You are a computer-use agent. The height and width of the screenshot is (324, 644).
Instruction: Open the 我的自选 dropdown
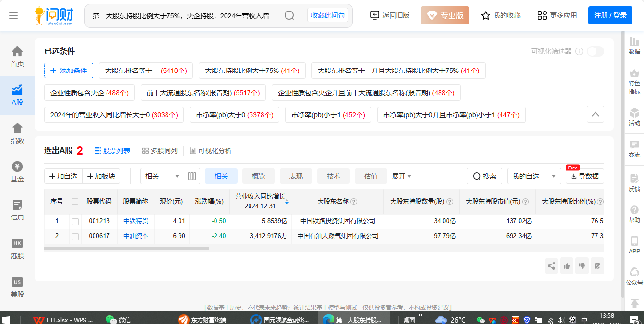534,176
